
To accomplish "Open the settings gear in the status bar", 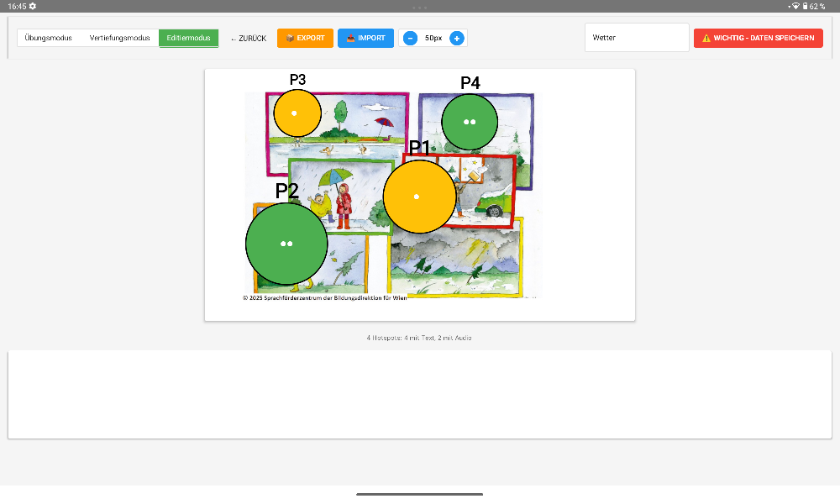I will click(32, 6).
